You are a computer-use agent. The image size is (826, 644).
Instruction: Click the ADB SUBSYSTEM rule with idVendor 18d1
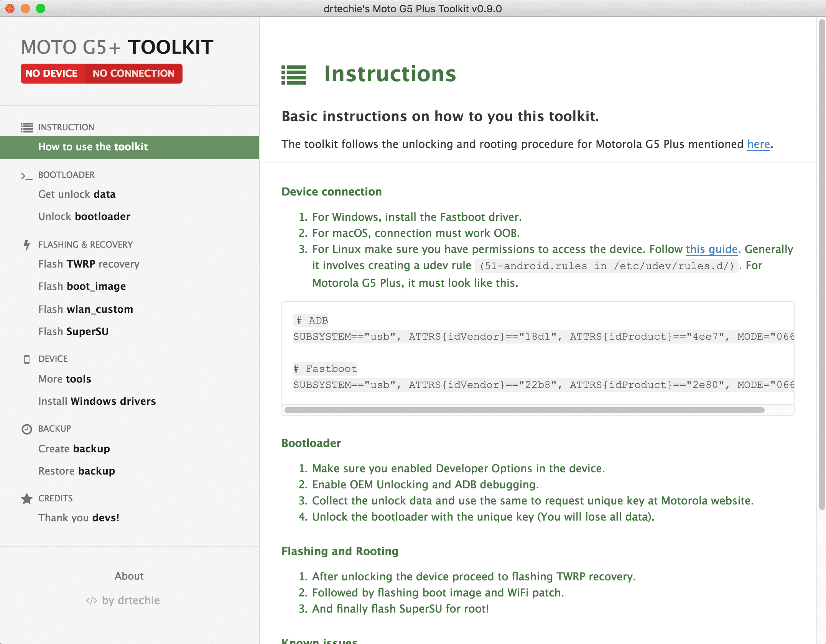543,337
